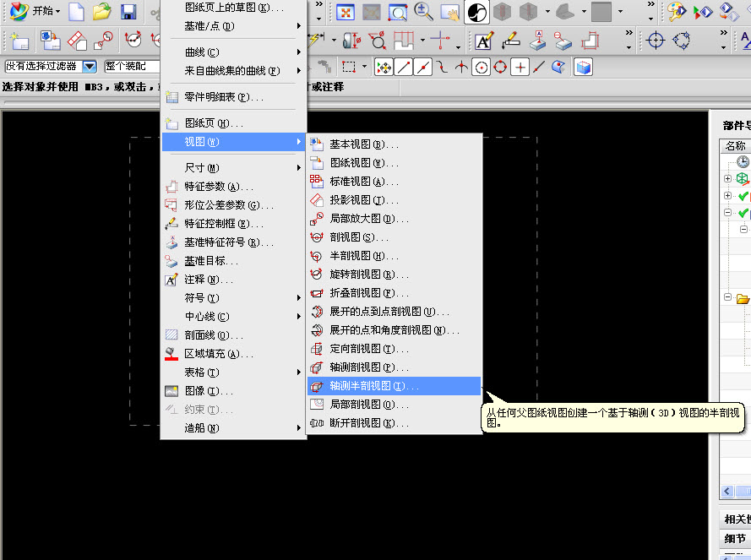Viewport: 751px width, 560px height.
Task: Select 区域填充(A) menu item
Action: pos(233,354)
